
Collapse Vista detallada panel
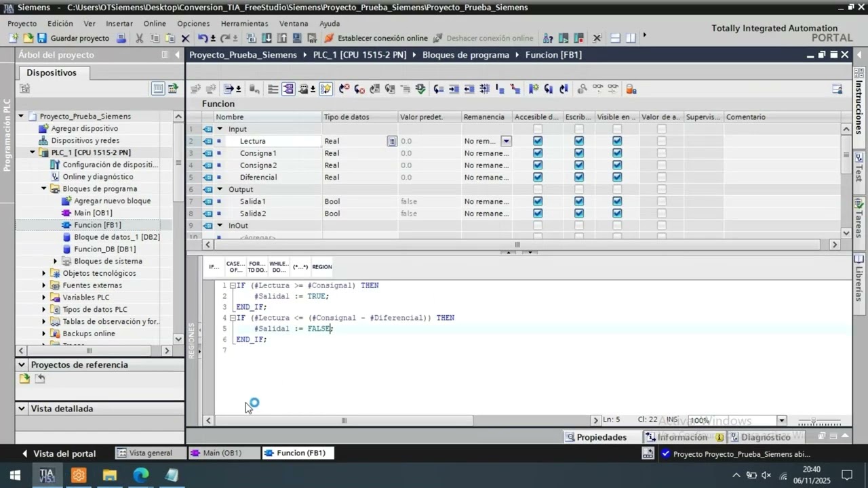tap(22, 409)
